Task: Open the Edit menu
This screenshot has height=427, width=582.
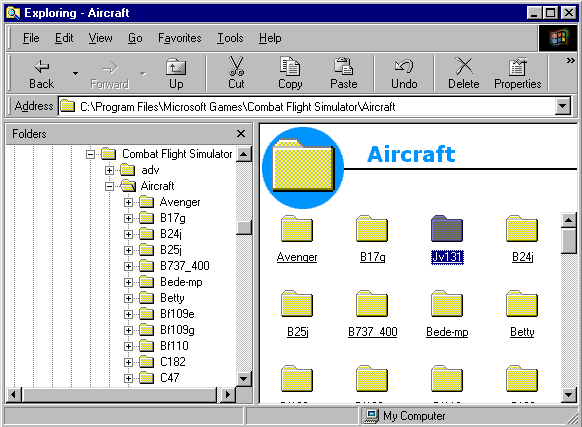Action: 64,38
